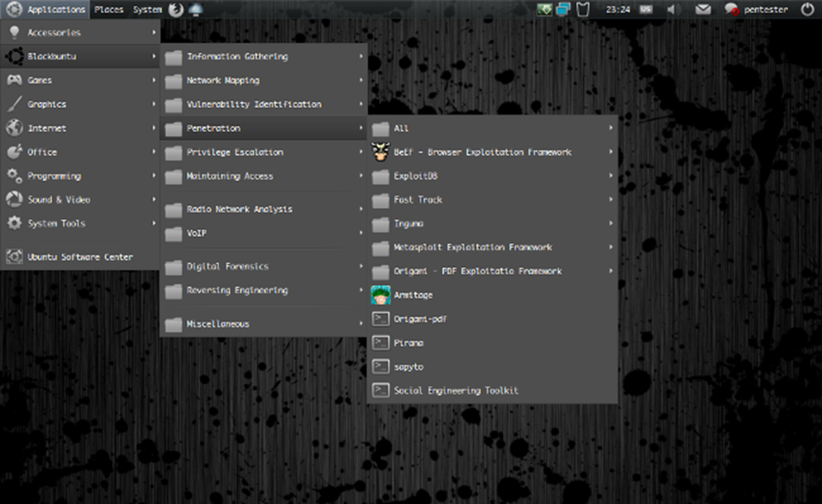Launch Ubuntu Software Center
822x504 pixels.
(x=80, y=257)
